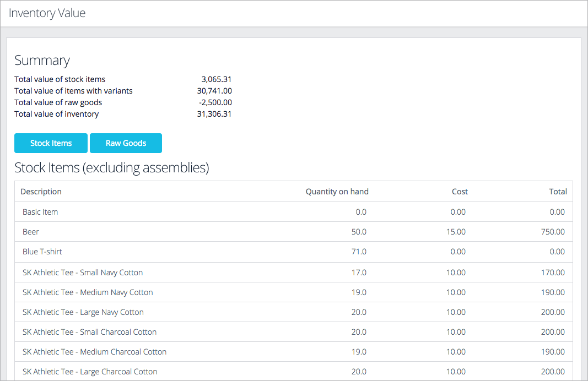Click the Total value of raw goods label
The height and width of the screenshot is (381, 588).
pyautogui.click(x=58, y=102)
